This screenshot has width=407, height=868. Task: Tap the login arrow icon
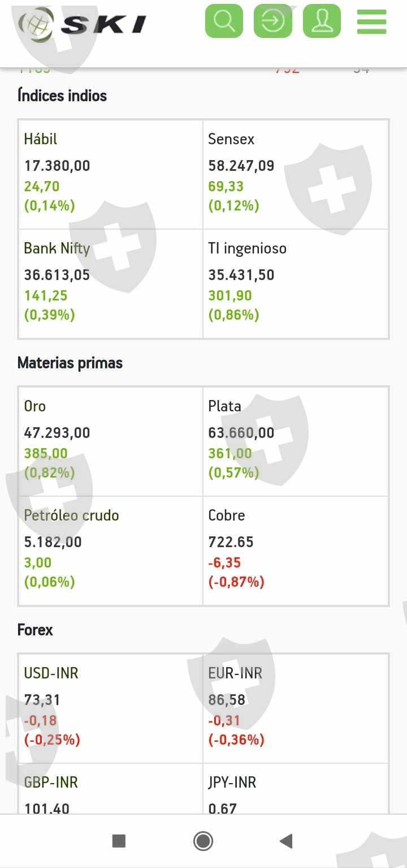tap(273, 21)
